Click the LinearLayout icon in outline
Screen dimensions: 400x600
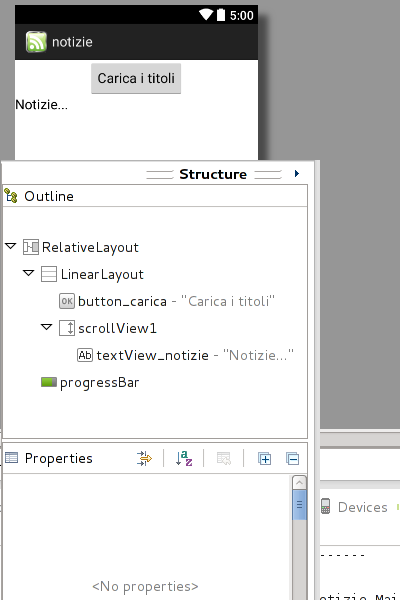pos(49,274)
